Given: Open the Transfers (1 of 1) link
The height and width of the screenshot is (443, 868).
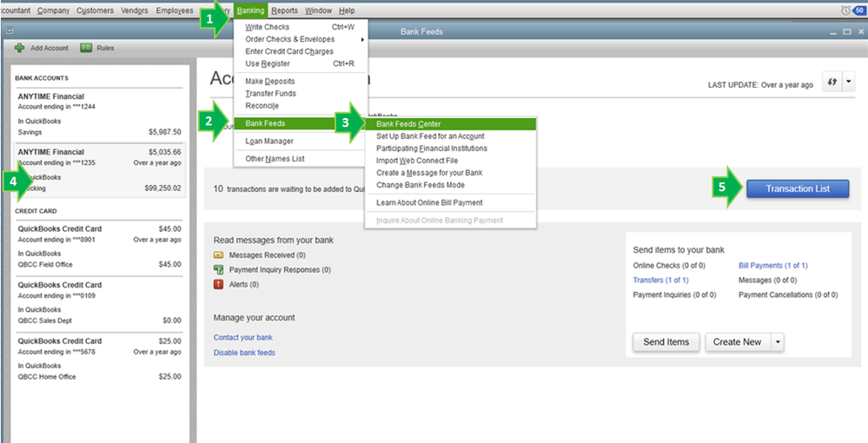Looking at the screenshot, I should point(661,281).
